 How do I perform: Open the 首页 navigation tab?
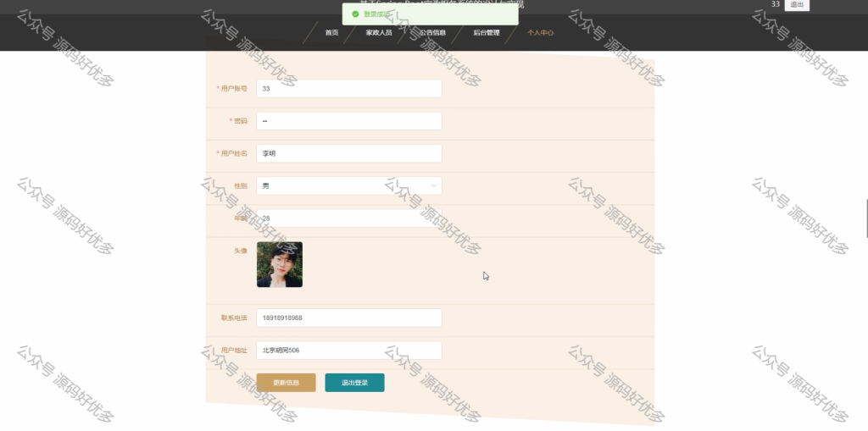pyautogui.click(x=331, y=33)
